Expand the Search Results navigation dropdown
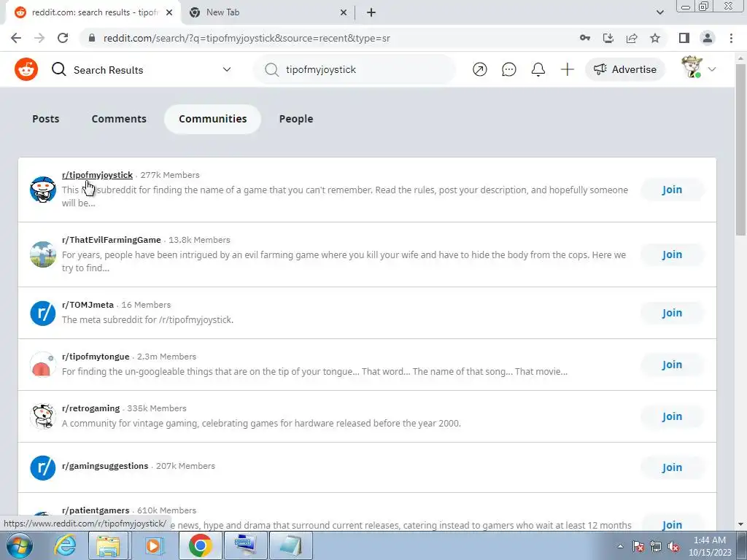This screenshot has width=747, height=560. click(x=227, y=69)
